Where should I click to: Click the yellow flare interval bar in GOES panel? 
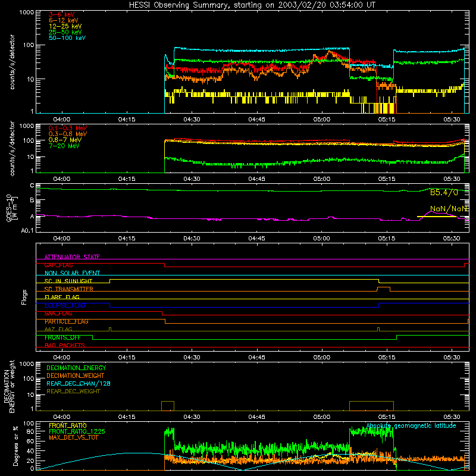click(437, 217)
